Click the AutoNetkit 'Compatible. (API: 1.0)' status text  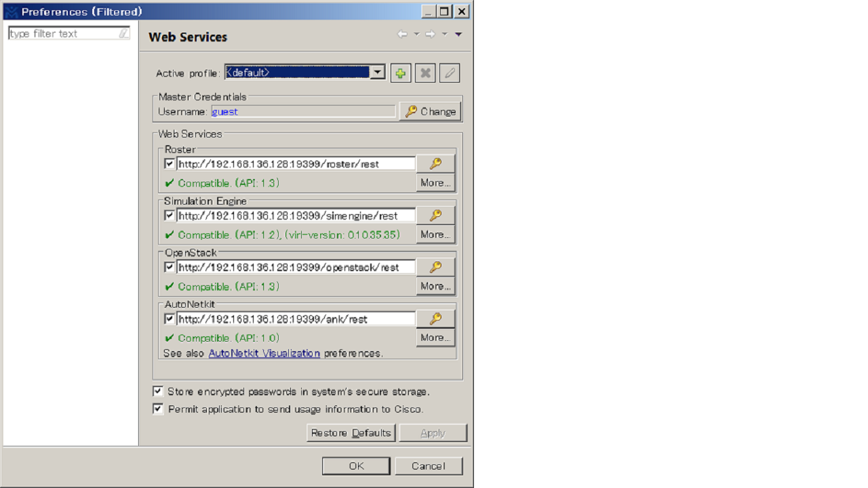[x=229, y=338]
